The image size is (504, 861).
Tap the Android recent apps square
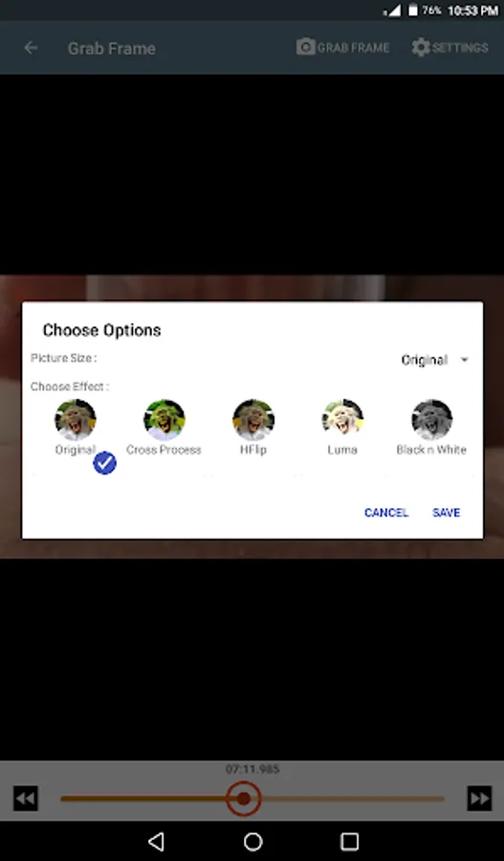349,841
